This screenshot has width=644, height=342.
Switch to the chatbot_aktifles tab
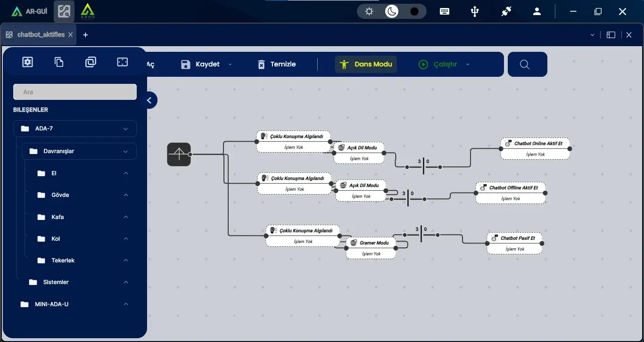point(40,34)
